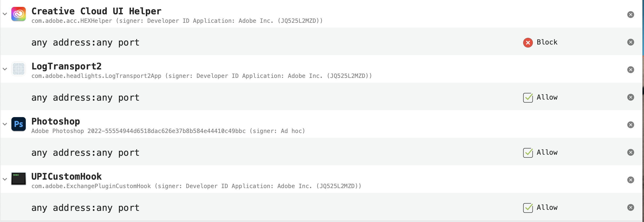644x222 pixels.
Task: Click the Photoshop Ps app icon
Action: point(19,124)
